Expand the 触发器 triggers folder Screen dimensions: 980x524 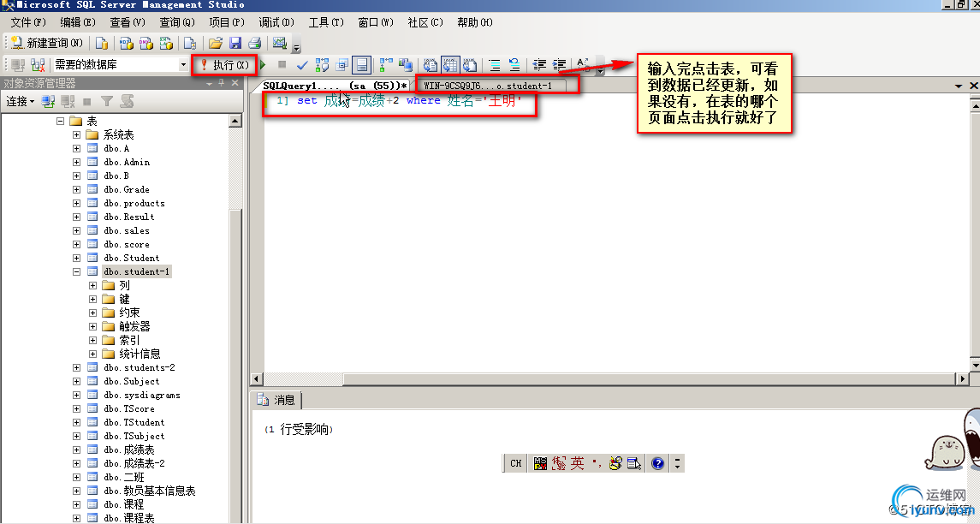pos(92,326)
